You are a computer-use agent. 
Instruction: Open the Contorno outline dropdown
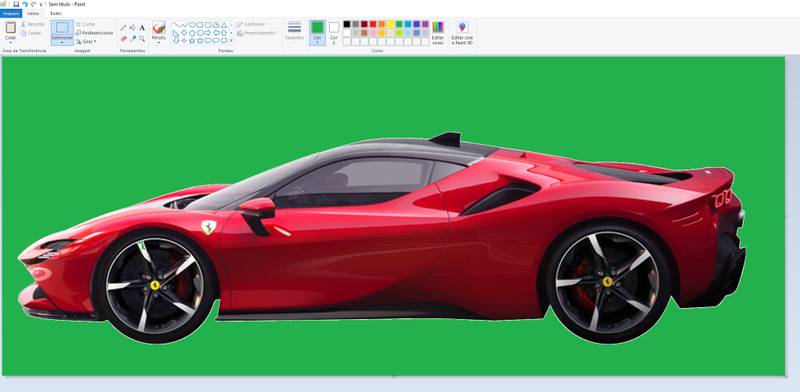(252, 24)
